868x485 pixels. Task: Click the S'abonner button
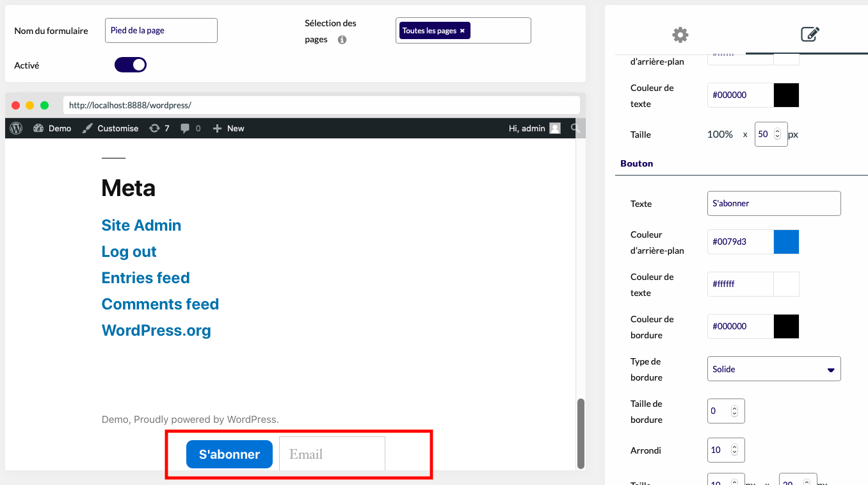[229, 454]
